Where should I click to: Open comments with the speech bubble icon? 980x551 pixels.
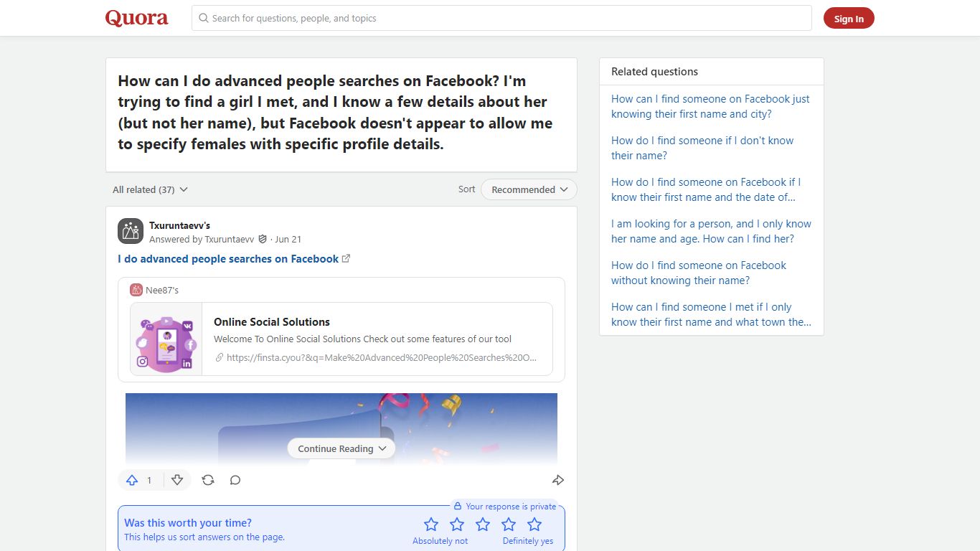point(235,480)
